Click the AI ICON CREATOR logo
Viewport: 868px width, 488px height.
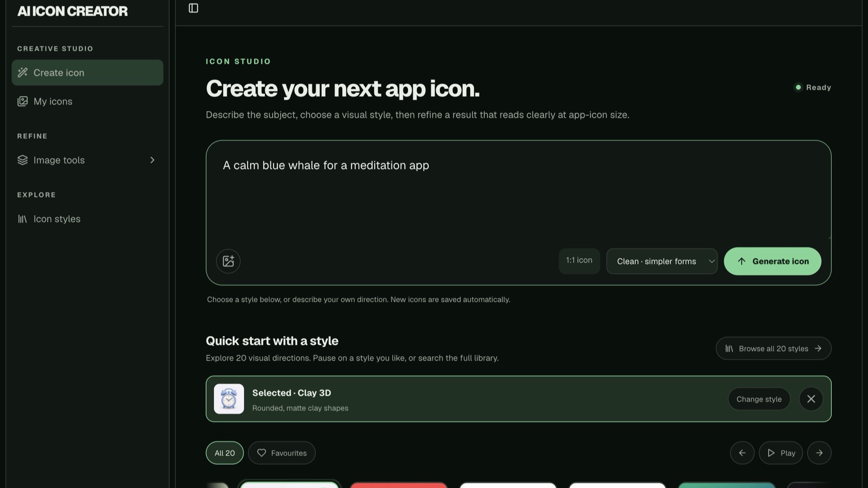72,11
